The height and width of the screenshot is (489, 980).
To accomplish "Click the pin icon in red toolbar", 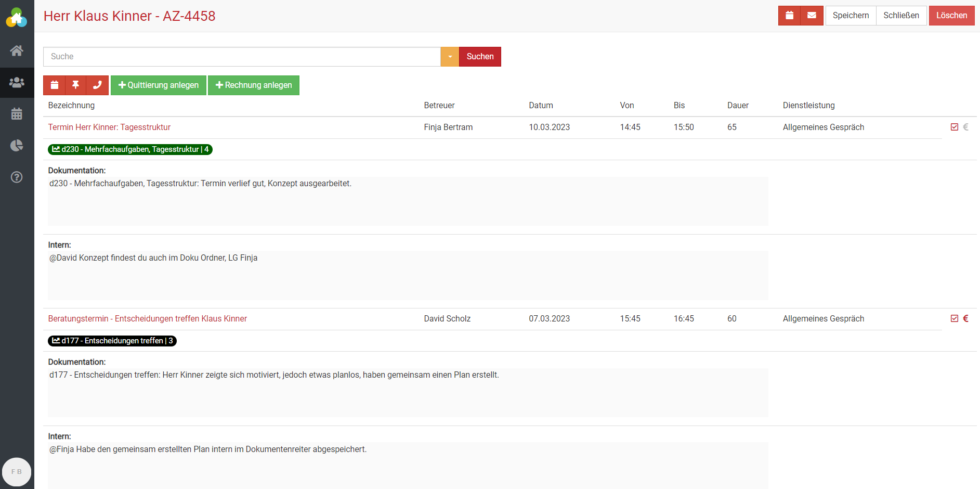I will tap(76, 85).
